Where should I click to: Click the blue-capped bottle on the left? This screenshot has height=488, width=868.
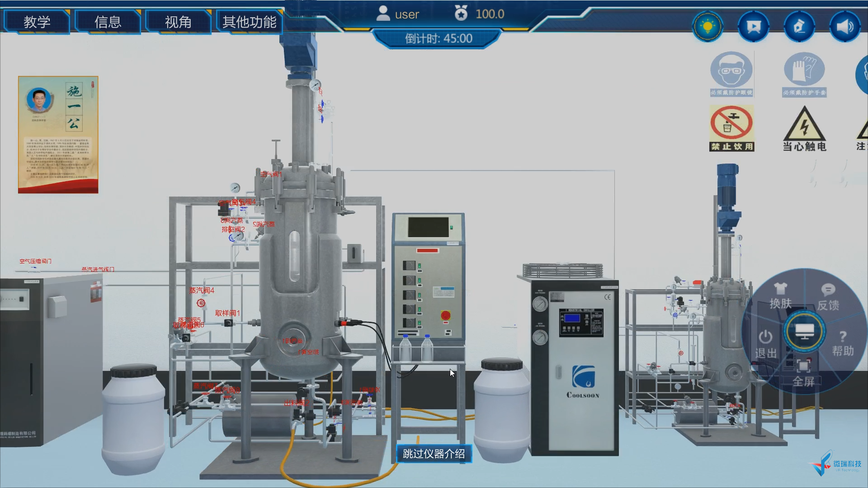406,348
